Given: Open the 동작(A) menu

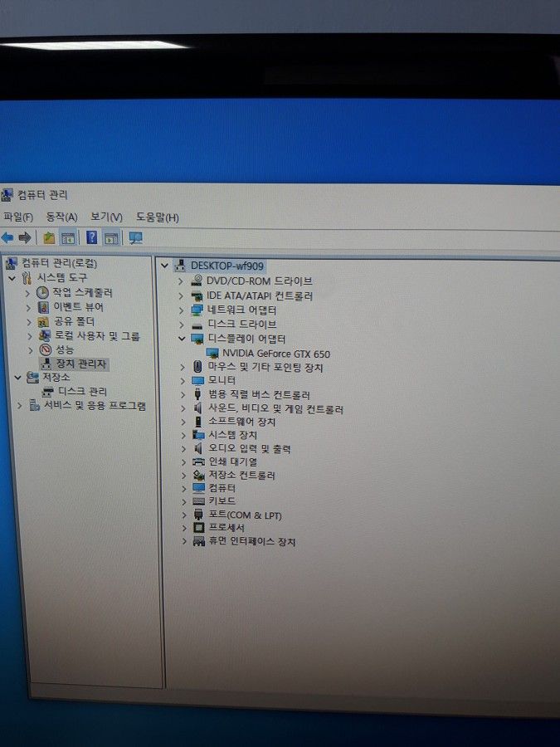Looking at the screenshot, I should point(61,217).
